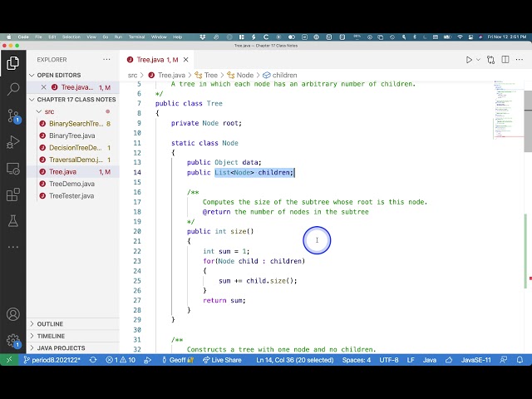Click thumbs-up Java status icon
The height and width of the screenshot is (399, 532).
click(449, 360)
